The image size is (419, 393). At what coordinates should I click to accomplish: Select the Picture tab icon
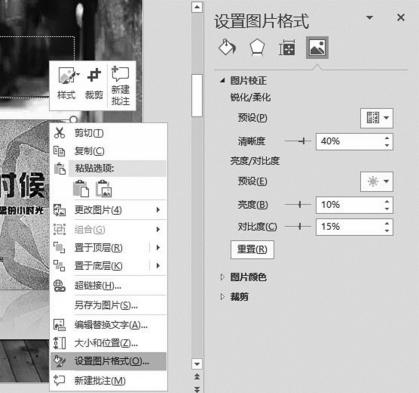[317, 47]
